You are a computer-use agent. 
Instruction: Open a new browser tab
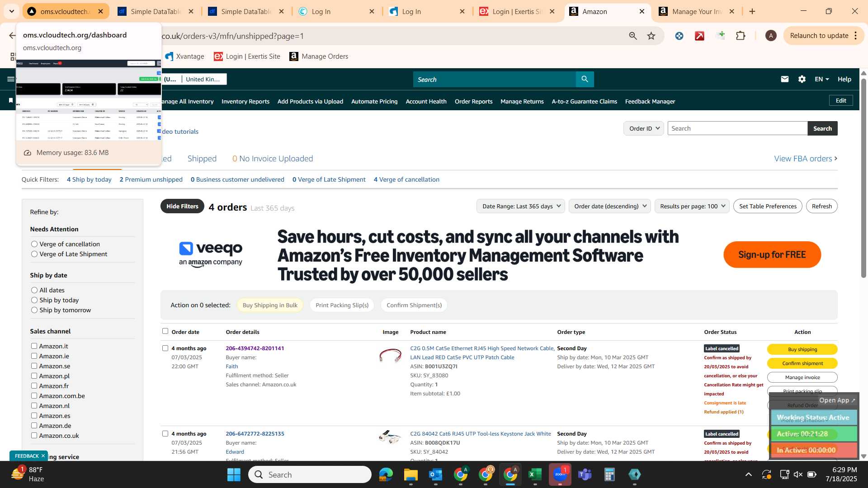(752, 11)
